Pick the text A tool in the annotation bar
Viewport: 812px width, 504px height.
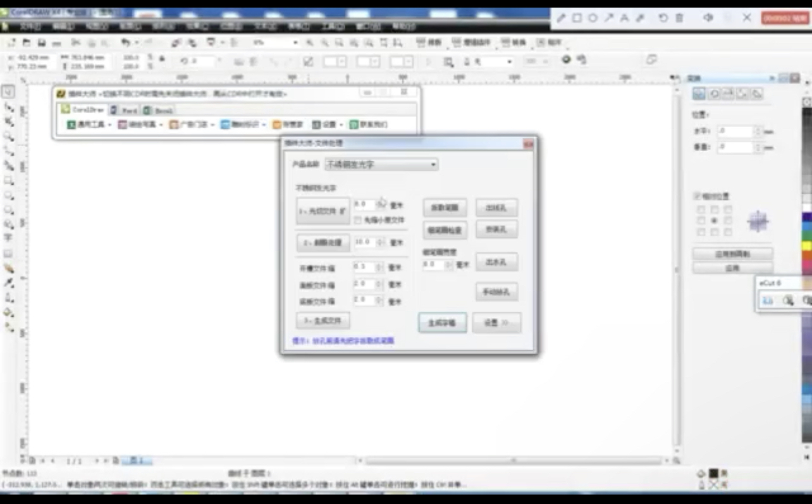tap(624, 18)
